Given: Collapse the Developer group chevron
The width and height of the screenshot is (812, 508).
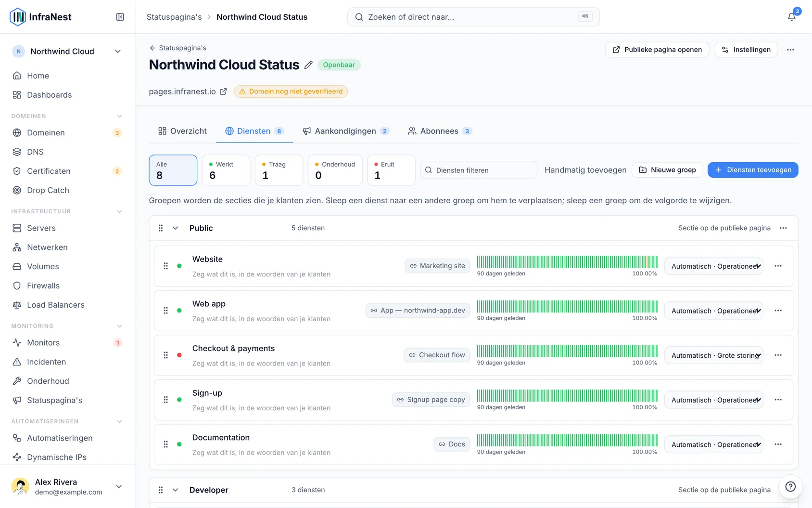Looking at the screenshot, I should click(x=176, y=490).
